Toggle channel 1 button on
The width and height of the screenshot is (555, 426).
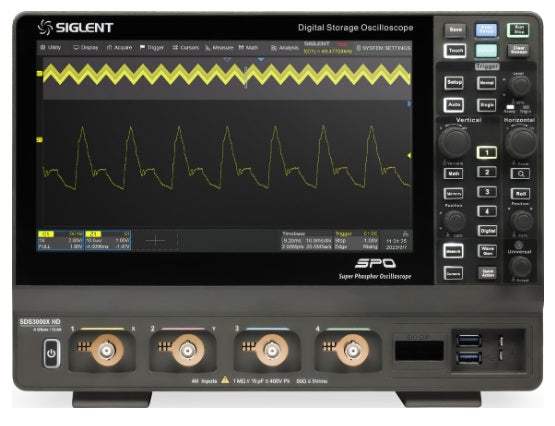487,152
